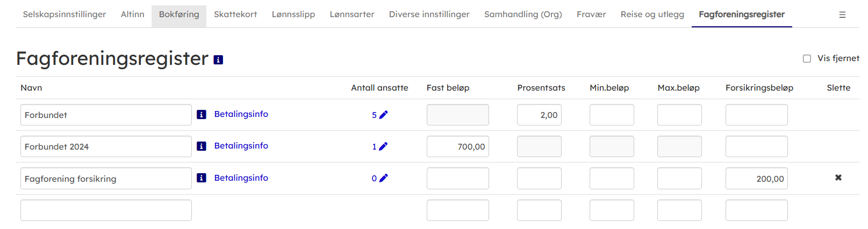Click info icon beside Fagforening forsikring row

(x=202, y=178)
